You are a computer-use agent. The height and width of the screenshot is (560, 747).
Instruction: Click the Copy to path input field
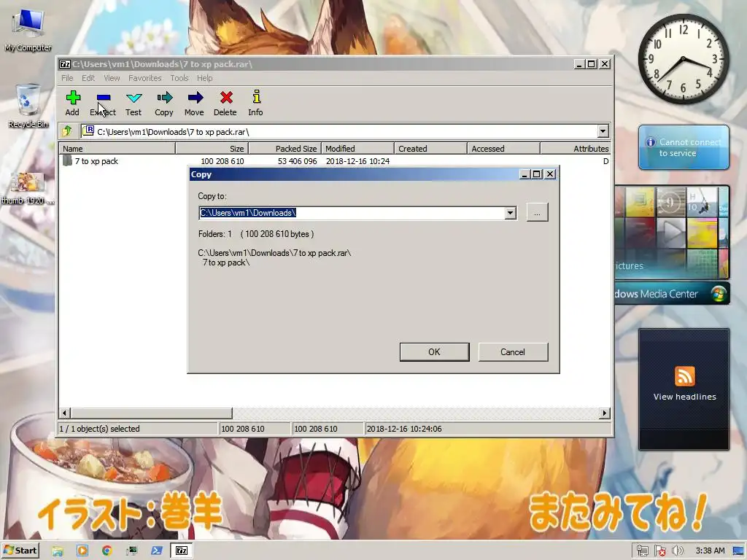(x=352, y=213)
